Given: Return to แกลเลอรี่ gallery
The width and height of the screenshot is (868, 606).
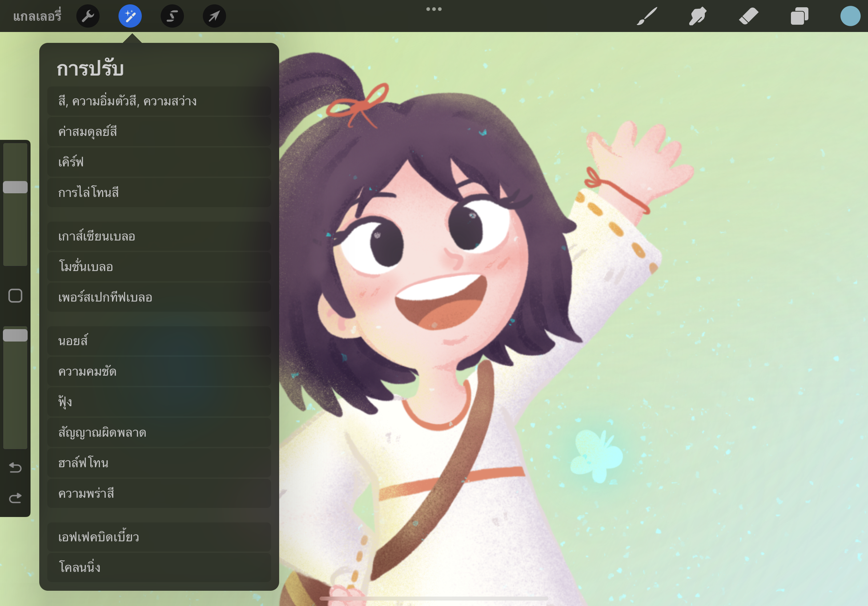Looking at the screenshot, I should click(x=37, y=16).
